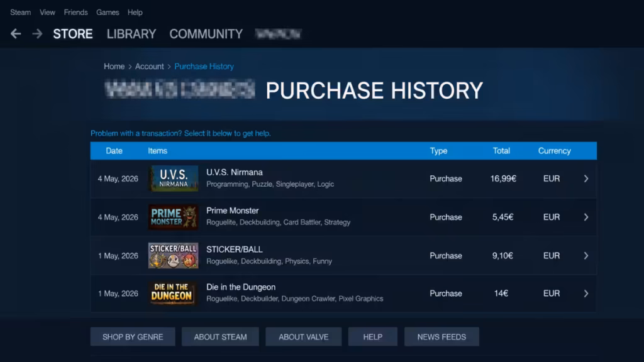Click 1 May, 2026 date on Die in the Dungeon row
The width and height of the screenshot is (644, 362).
coord(118,293)
